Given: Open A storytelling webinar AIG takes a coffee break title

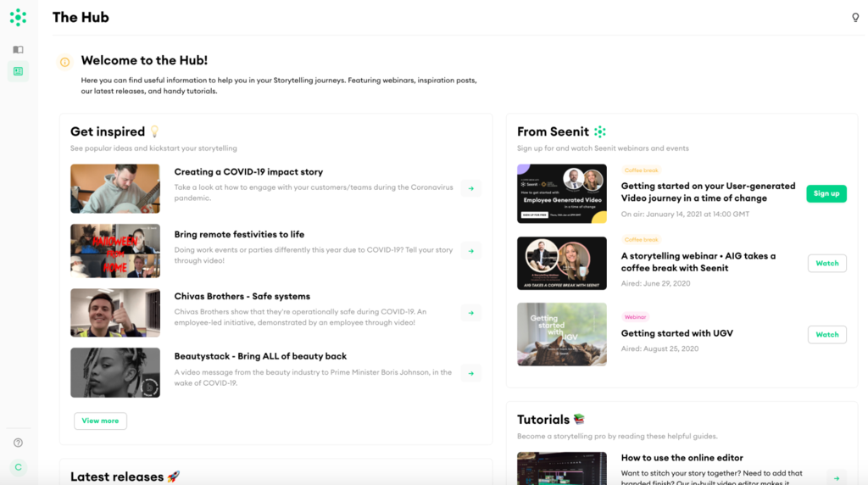Looking at the screenshot, I should 698,262.
